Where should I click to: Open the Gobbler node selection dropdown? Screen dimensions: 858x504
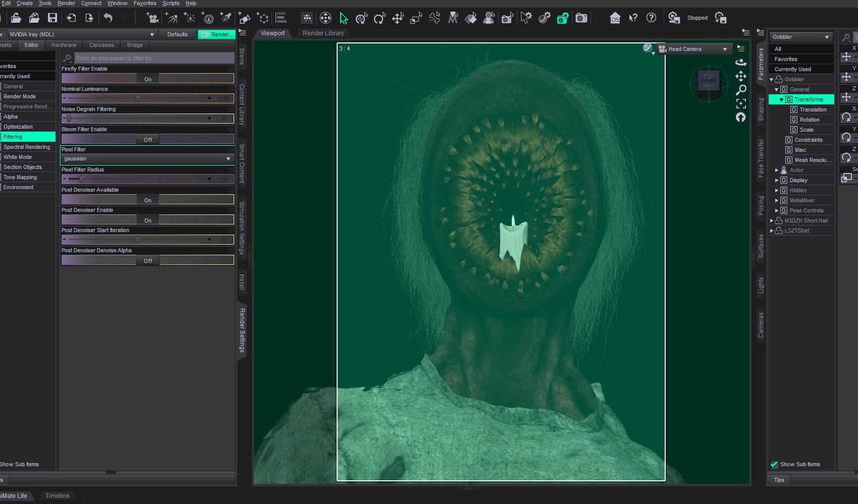(800, 37)
